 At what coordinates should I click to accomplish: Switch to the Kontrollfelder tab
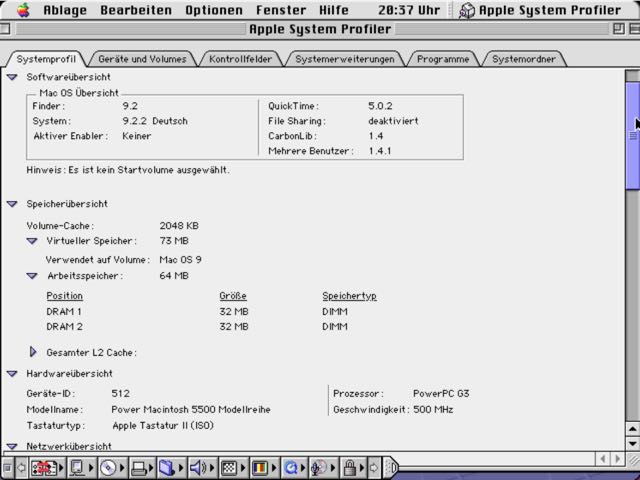tap(240, 59)
